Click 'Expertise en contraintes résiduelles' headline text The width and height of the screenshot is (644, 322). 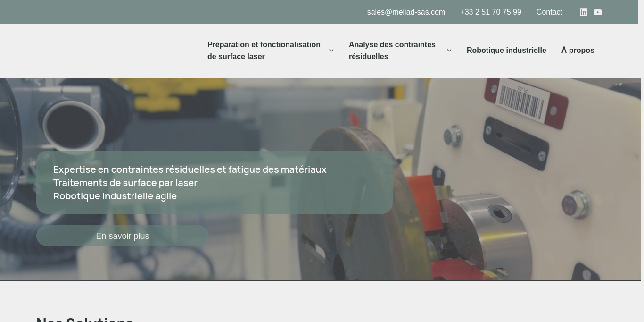[x=190, y=169]
